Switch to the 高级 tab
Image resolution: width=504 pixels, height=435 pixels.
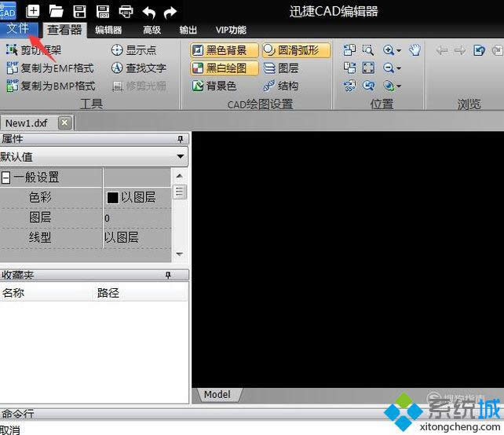coord(152,30)
